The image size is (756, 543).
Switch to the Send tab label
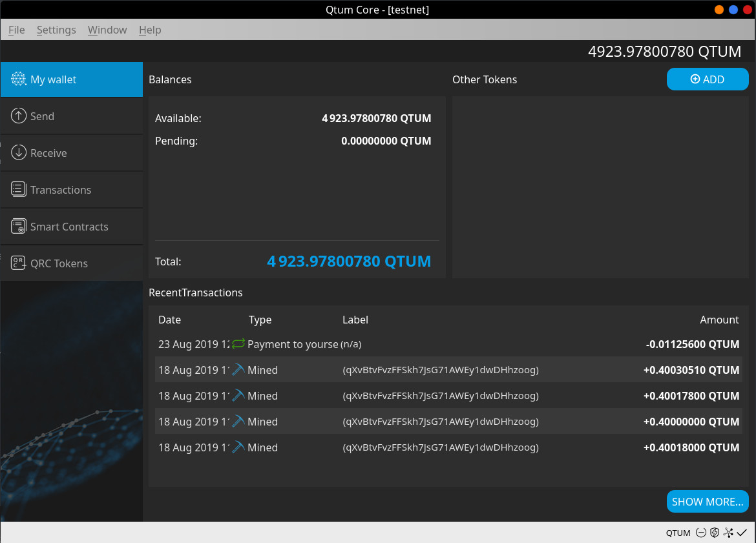point(43,116)
